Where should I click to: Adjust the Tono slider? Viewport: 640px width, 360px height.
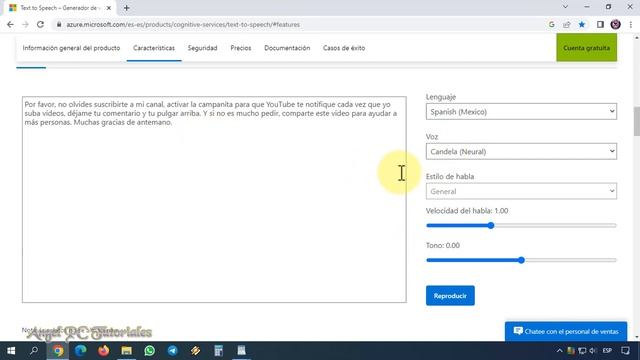pyautogui.click(x=521, y=260)
